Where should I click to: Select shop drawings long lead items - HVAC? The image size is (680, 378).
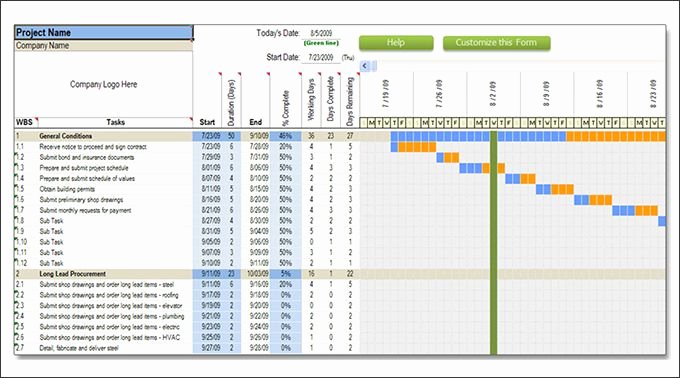110,337
